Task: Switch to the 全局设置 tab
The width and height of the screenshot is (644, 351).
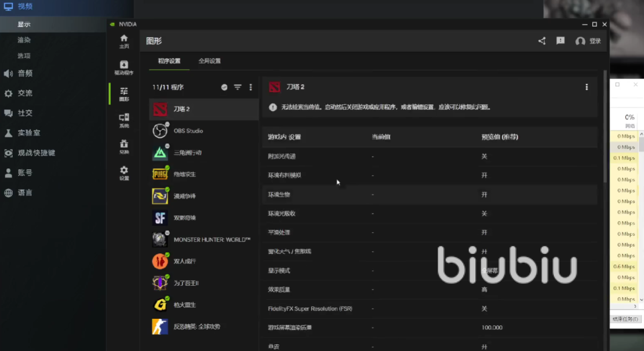Action: coord(209,61)
